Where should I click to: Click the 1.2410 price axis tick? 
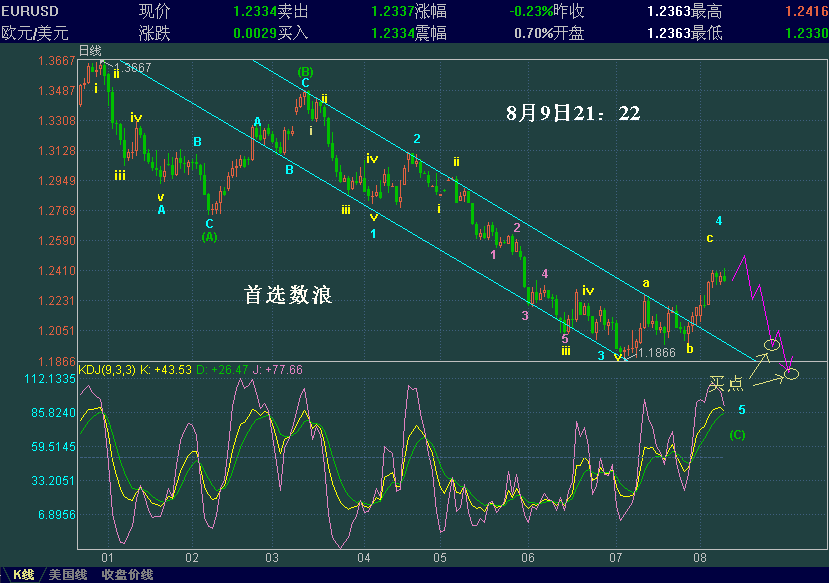pos(57,271)
